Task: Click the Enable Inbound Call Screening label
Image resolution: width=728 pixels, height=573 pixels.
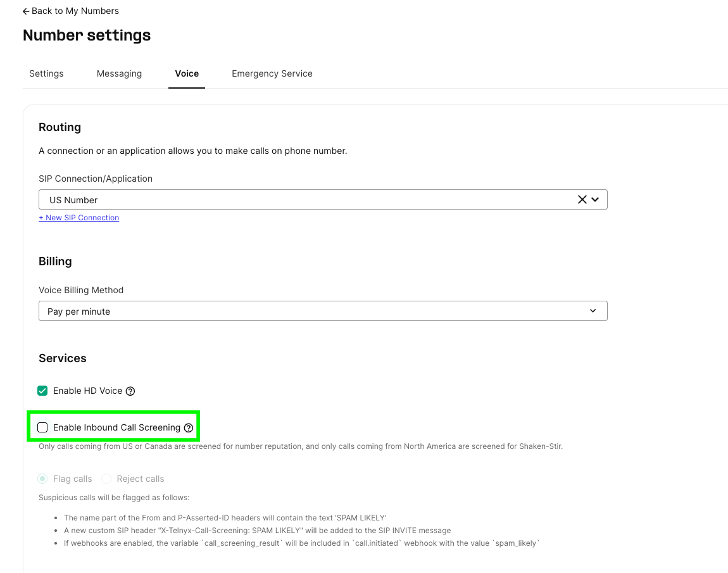Action: 116,427
